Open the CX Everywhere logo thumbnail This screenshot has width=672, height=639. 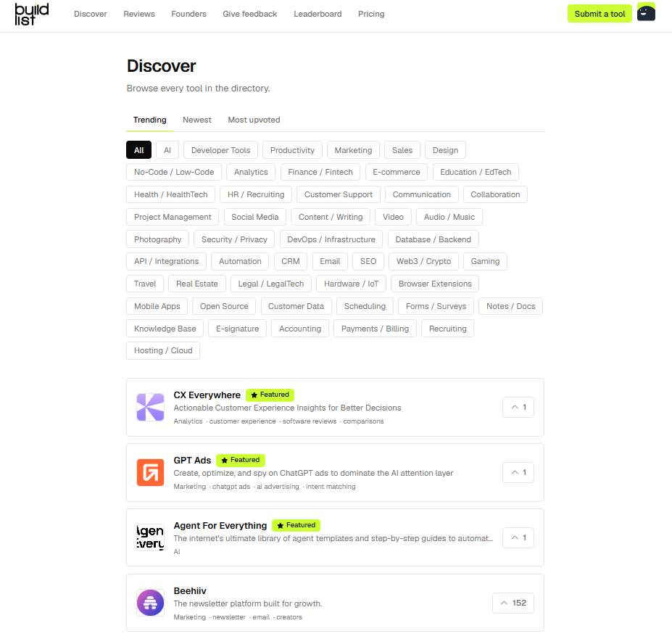tap(150, 407)
